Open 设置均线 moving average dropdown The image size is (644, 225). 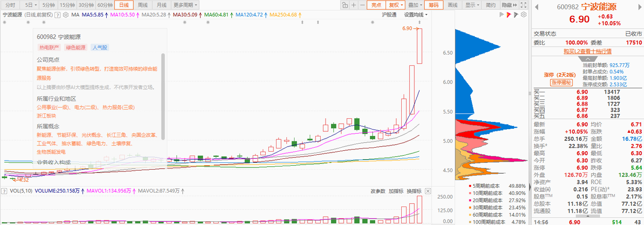tap(416, 15)
